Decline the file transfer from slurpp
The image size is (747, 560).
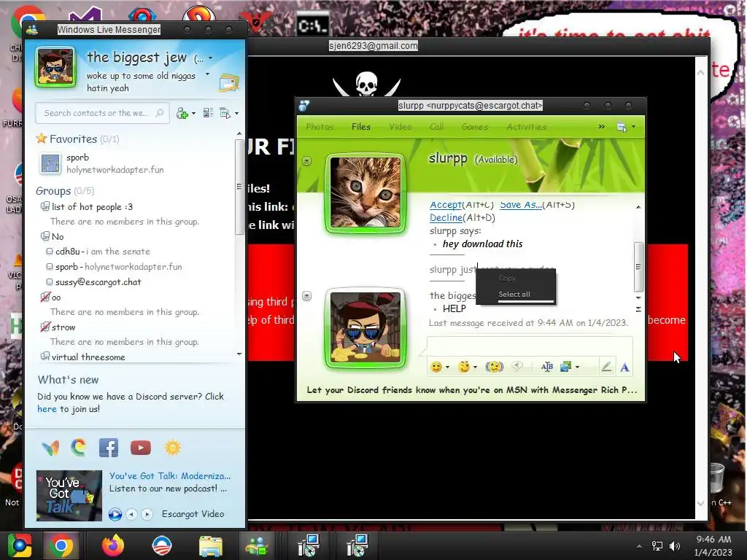(x=446, y=217)
